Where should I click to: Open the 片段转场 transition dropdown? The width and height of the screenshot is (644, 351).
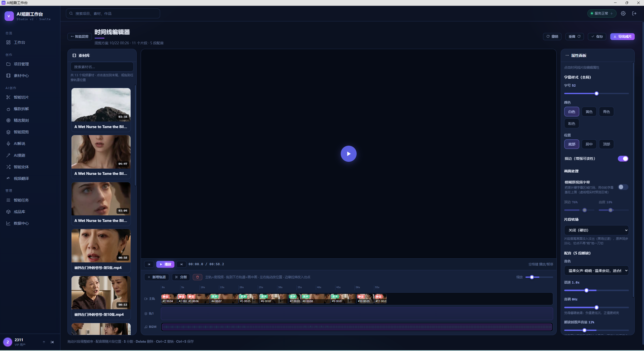click(x=596, y=230)
